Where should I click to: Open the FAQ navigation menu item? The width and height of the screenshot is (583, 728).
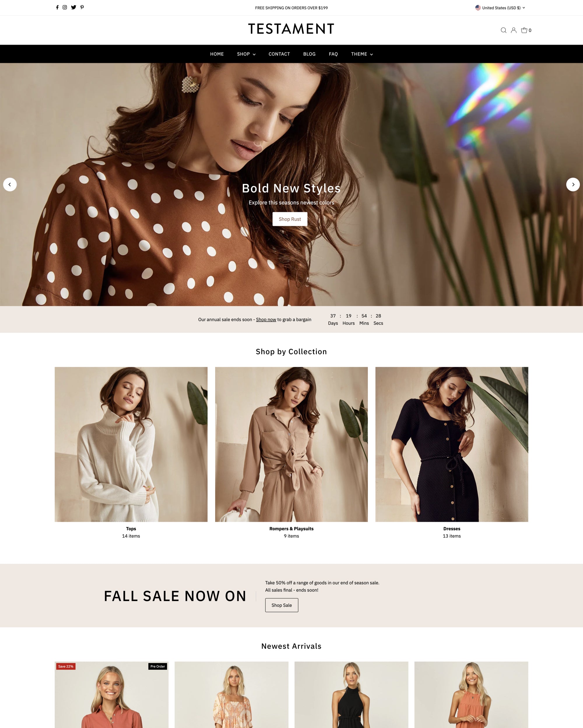click(x=333, y=54)
